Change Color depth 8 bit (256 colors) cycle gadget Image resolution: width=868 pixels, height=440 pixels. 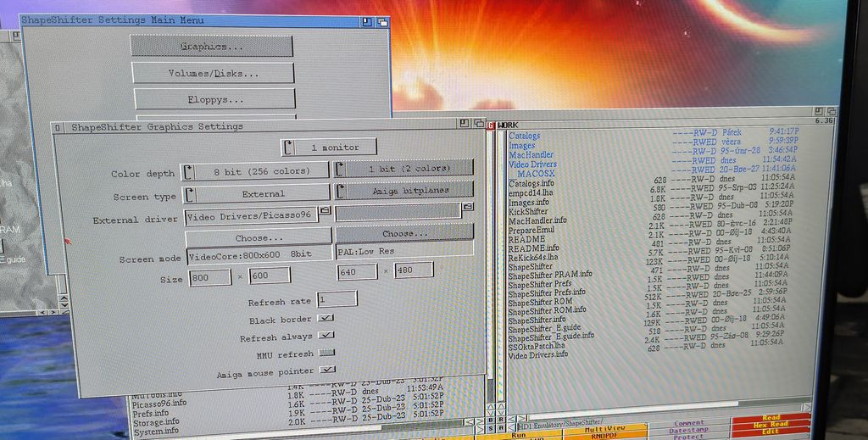click(257, 170)
